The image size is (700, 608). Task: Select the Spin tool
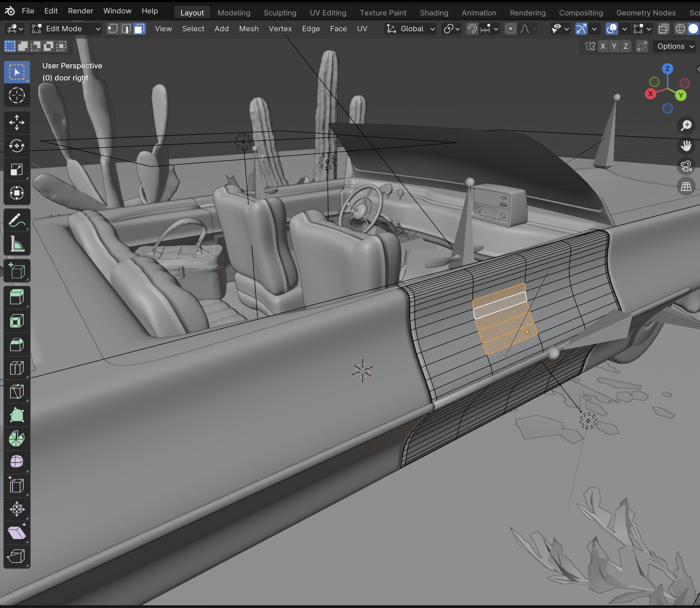[x=17, y=438]
